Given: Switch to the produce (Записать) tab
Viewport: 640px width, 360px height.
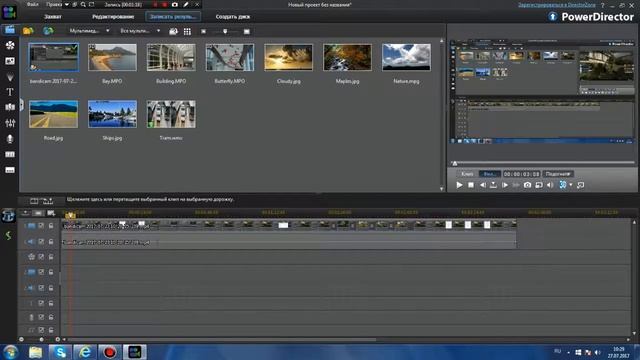Looking at the screenshot, I should [173, 17].
